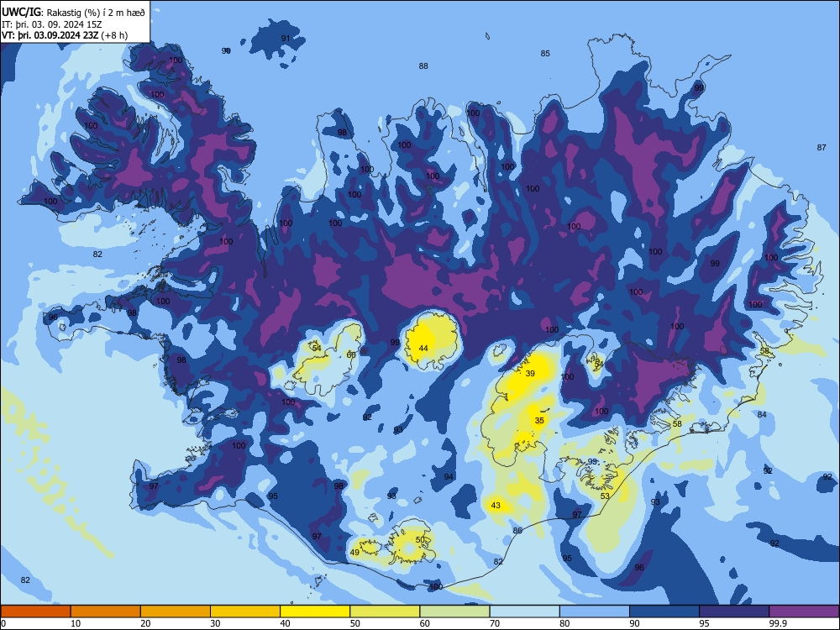Image resolution: width=840 pixels, height=630 pixels.
Task: Click the 44 value on the yellow glacier
Action: 423,349
